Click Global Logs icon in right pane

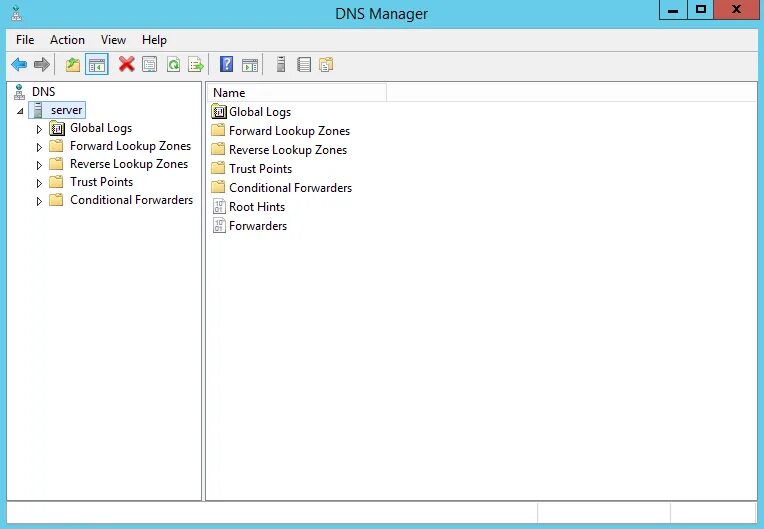[x=219, y=112]
